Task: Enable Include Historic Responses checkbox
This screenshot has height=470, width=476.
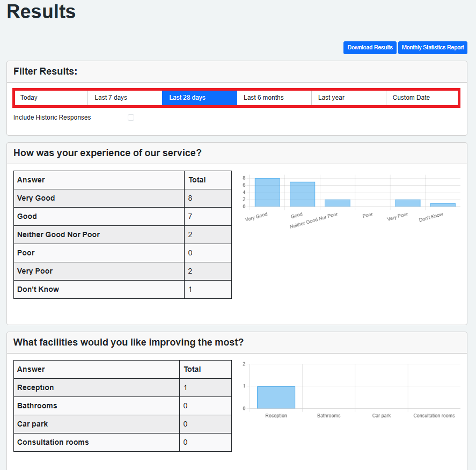Action: tap(131, 117)
